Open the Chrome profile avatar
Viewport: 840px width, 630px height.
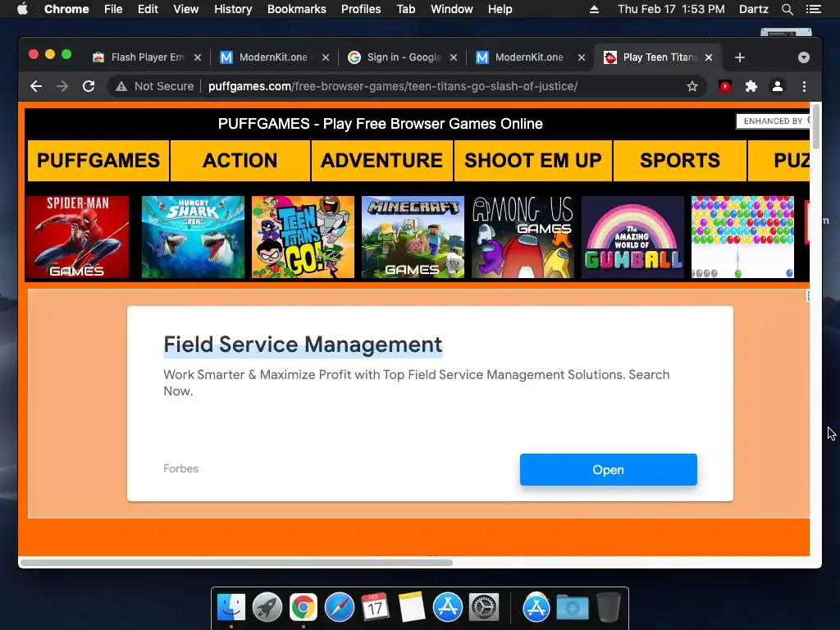coord(778,86)
